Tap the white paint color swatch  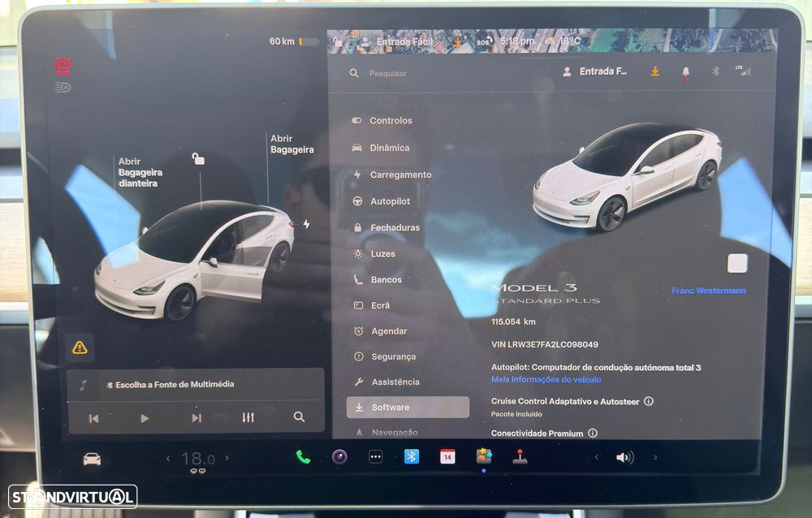737,263
